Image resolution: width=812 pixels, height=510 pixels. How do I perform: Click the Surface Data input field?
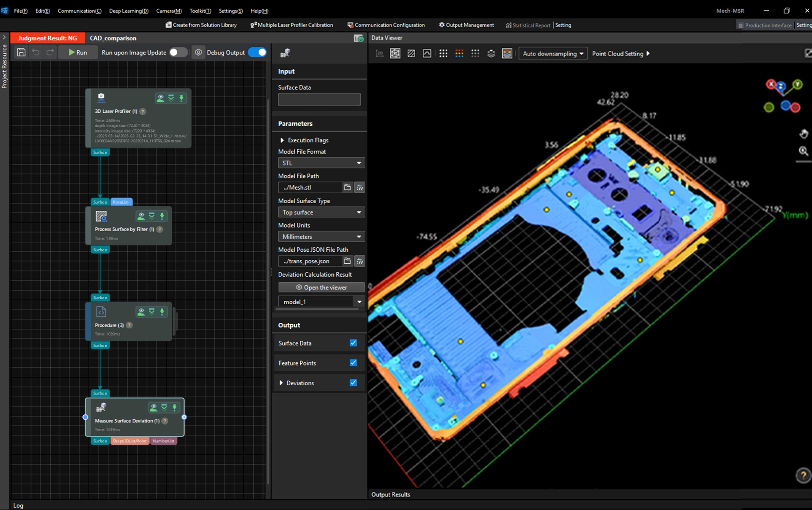[x=319, y=99]
